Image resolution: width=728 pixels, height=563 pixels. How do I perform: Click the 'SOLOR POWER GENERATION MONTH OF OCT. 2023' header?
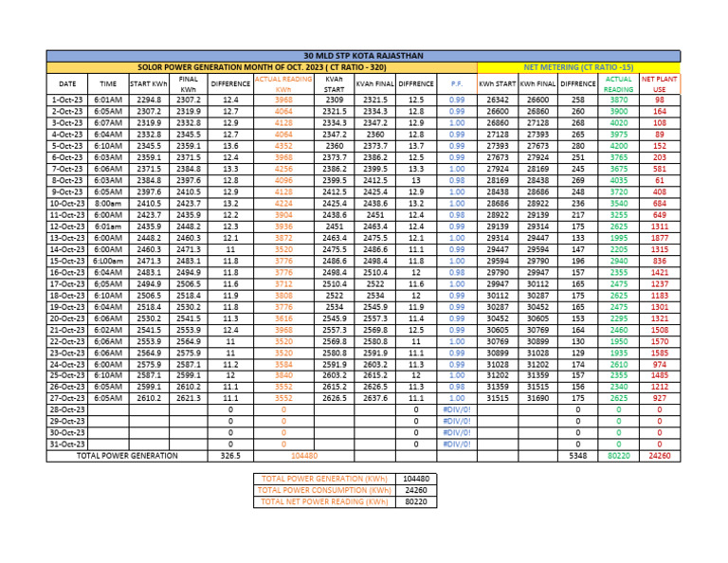click(x=262, y=67)
